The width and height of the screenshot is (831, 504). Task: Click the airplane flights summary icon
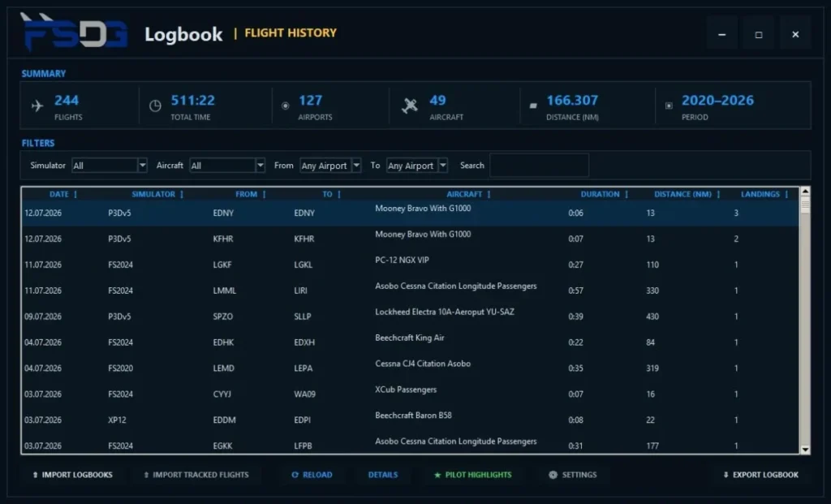tap(37, 106)
